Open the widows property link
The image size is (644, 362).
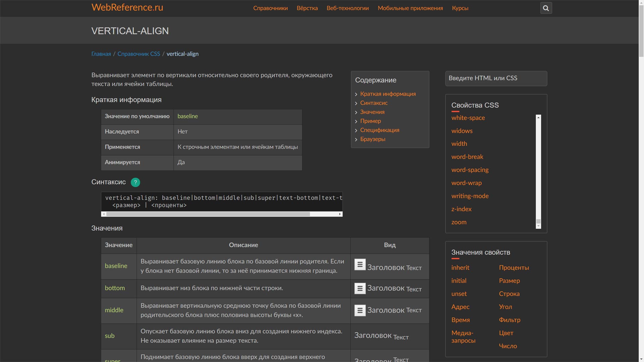(x=462, y=131)
